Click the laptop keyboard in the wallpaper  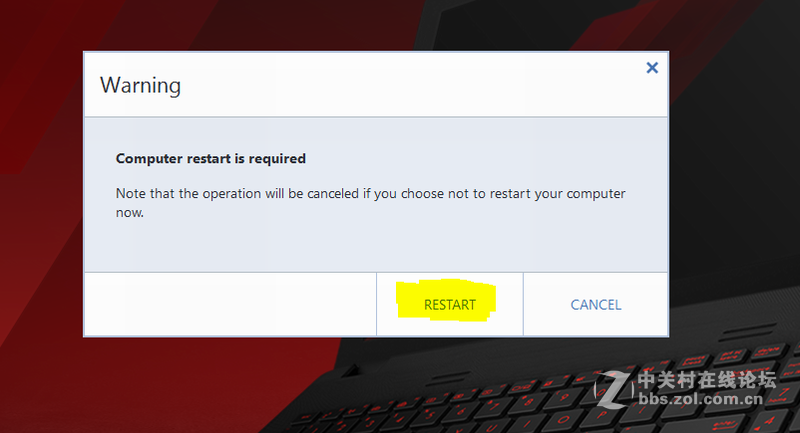(x=536, y=403)
